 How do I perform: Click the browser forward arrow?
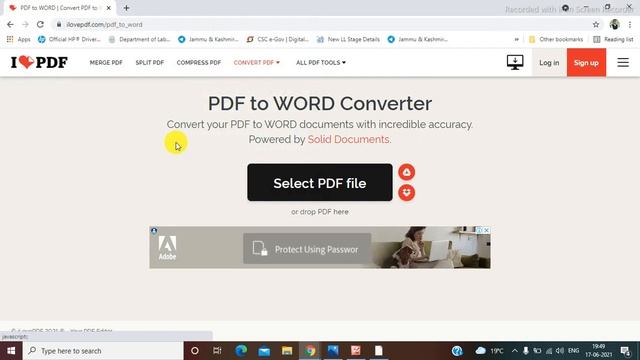coord(25,24)
